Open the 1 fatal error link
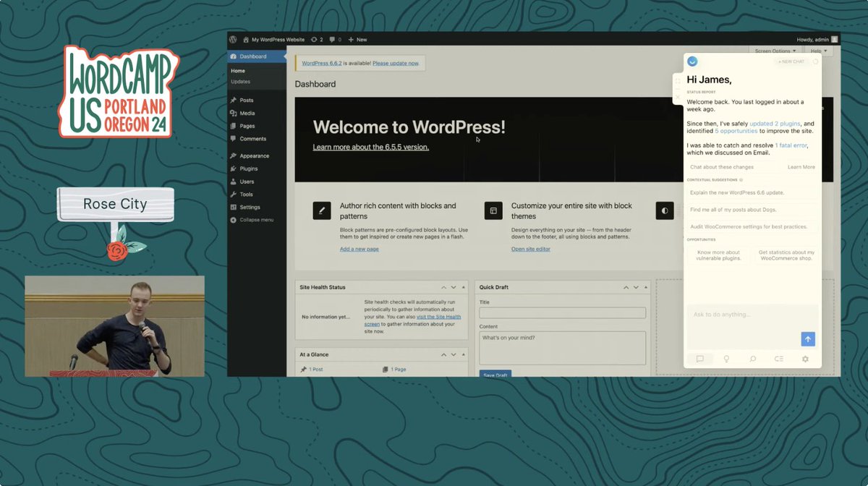Screen dimensions: 868x486 coord(791,145)
